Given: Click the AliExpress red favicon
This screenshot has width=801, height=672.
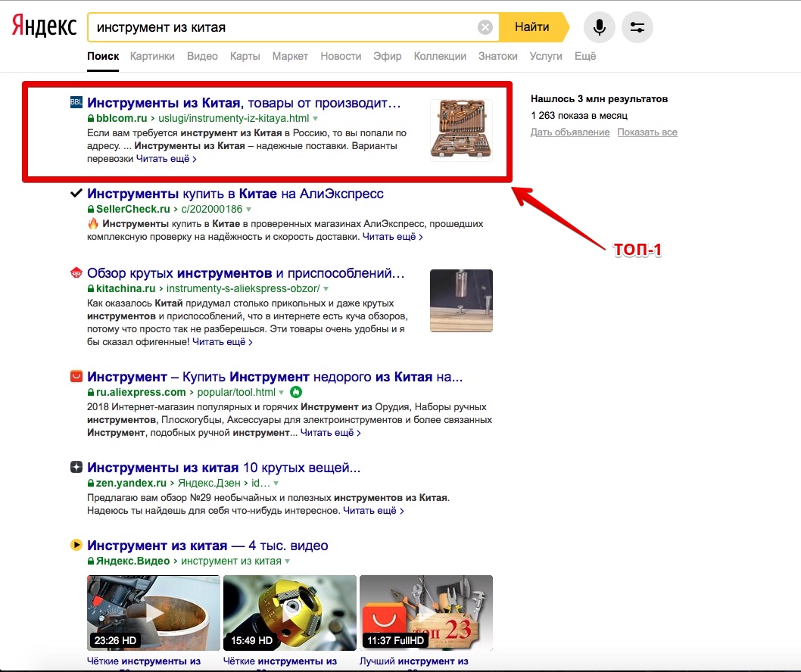Looking at the screenshot, I should 76,376.
